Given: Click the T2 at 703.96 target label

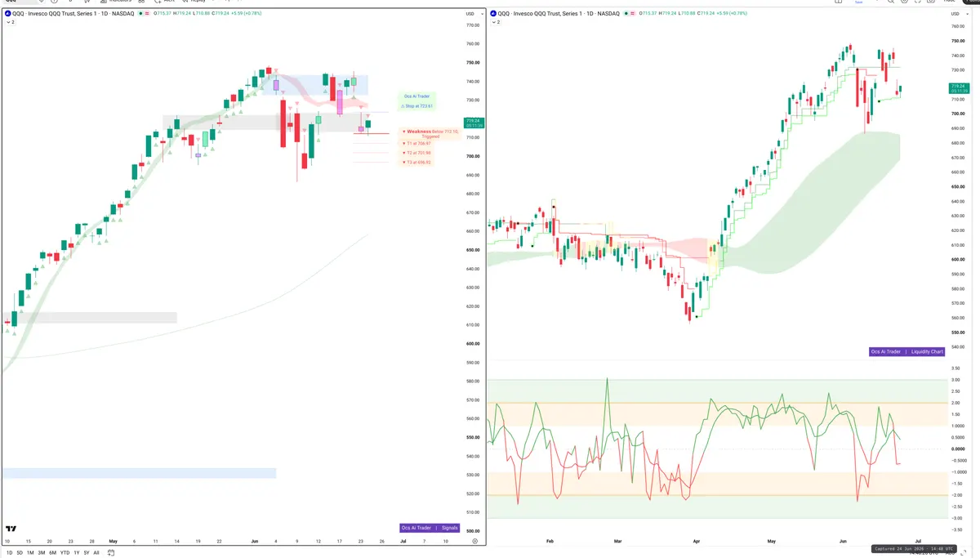Looking at the screenshot, I should (x=417, y=153).
